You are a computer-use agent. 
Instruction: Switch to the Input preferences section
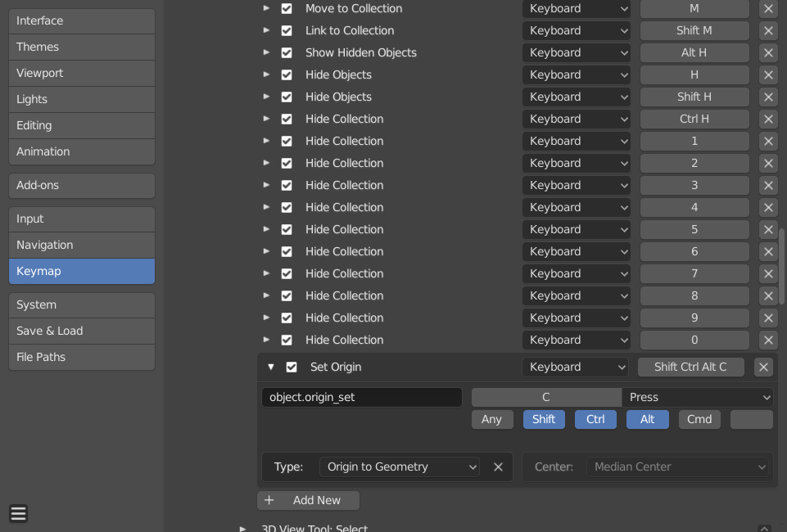pos(81,219)
